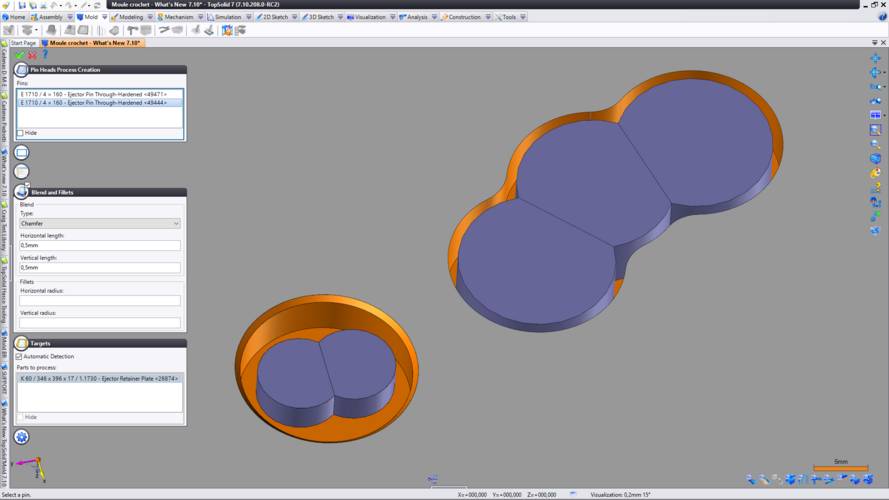Image resolution: width=889 pixels, height=500 pixels.
Task: Uncheck the Automatic Detection checkbox
Action: click(x=20, y=356)
